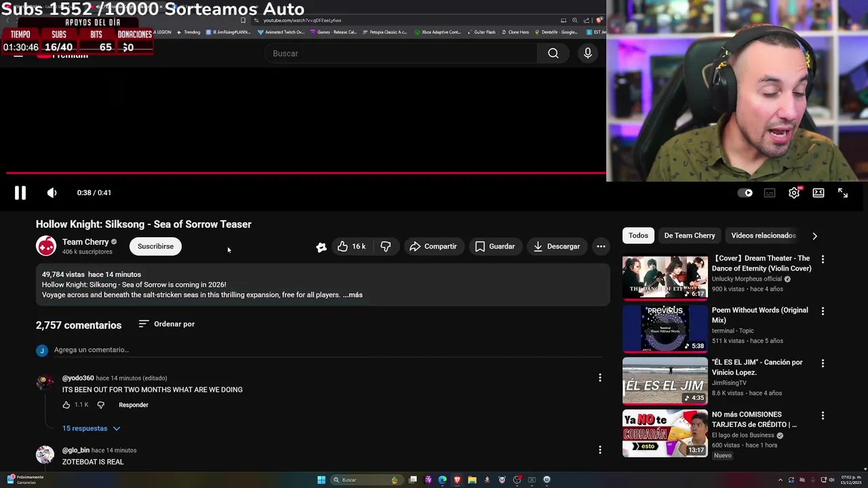Open the video's three-dot more actions
The height and width of the screenshot is (488, 868).
coord(601,246)
